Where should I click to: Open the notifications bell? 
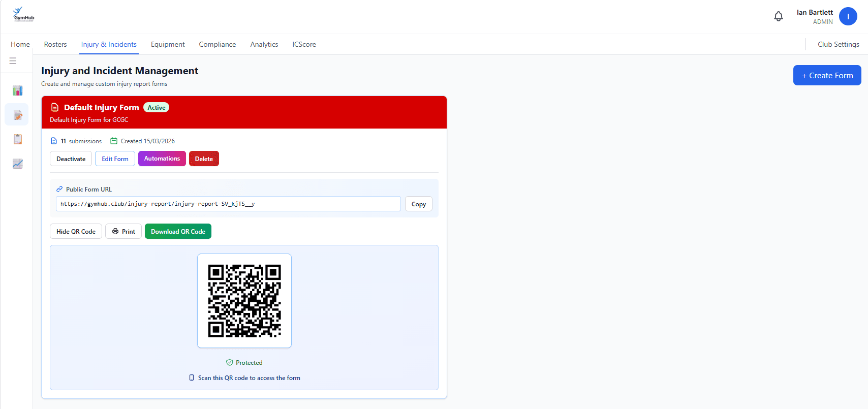tap(779, 16)
